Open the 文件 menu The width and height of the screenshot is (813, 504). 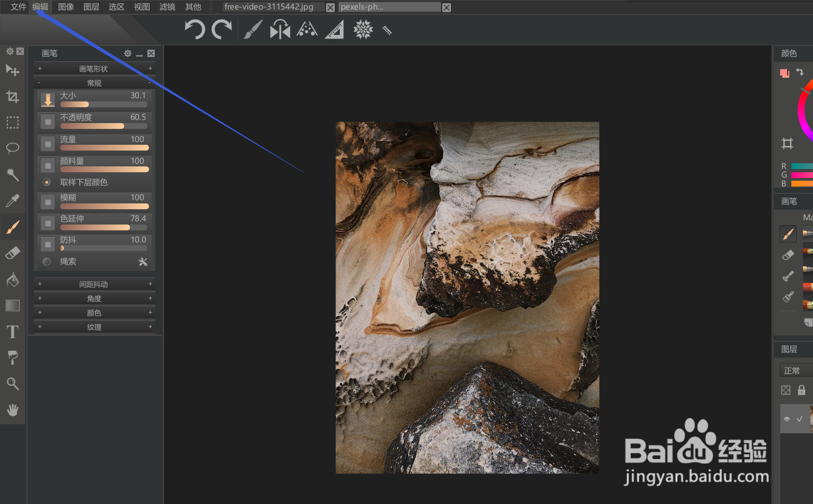18,7
